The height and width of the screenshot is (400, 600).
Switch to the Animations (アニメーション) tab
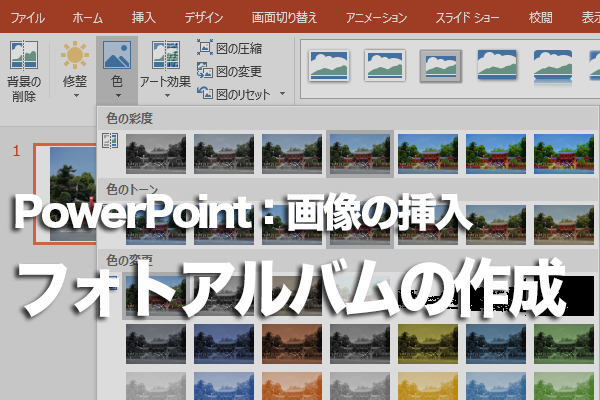376,18
